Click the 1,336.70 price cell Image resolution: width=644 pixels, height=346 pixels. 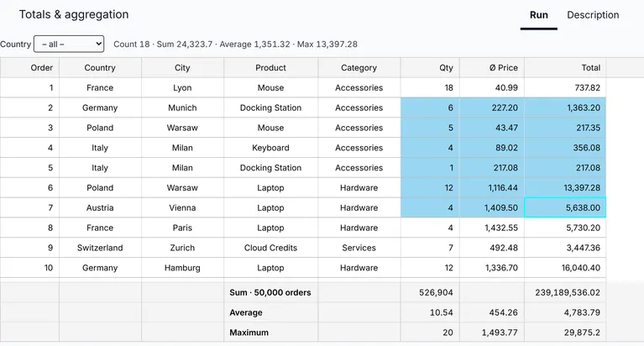pyautogui.click(x=492, y=268)
